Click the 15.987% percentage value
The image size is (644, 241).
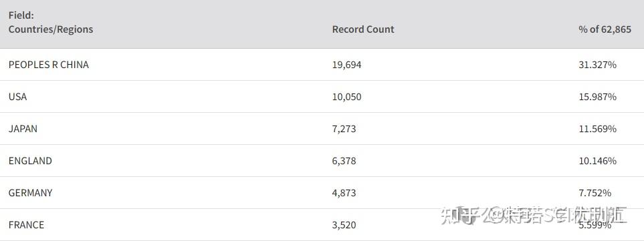tap(598, 97)
